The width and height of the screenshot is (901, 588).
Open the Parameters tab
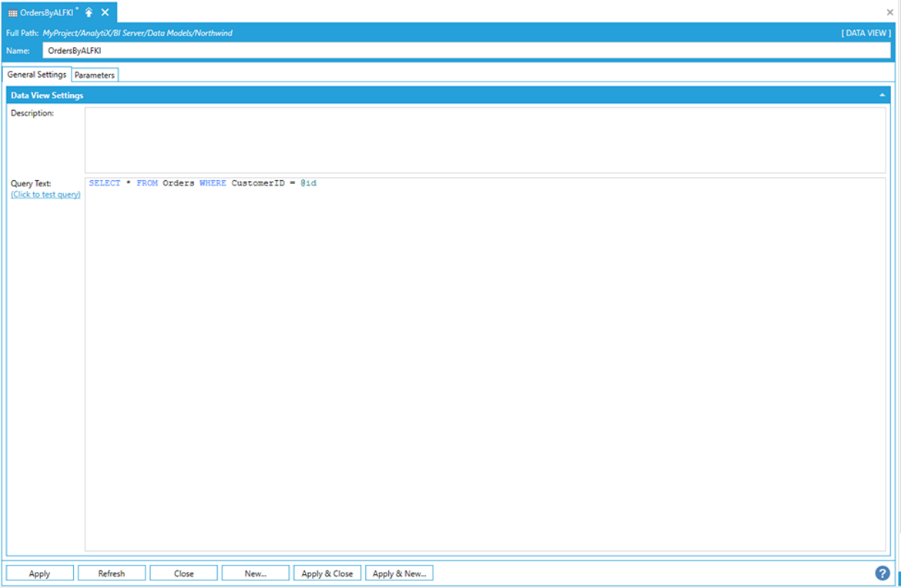pos(95,75)
